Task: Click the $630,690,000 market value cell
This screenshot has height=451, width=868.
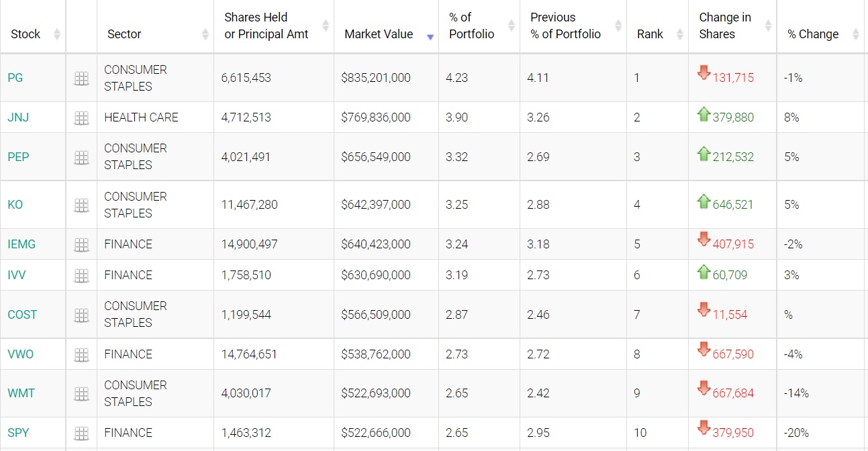Action: click(x=376, y=275)
